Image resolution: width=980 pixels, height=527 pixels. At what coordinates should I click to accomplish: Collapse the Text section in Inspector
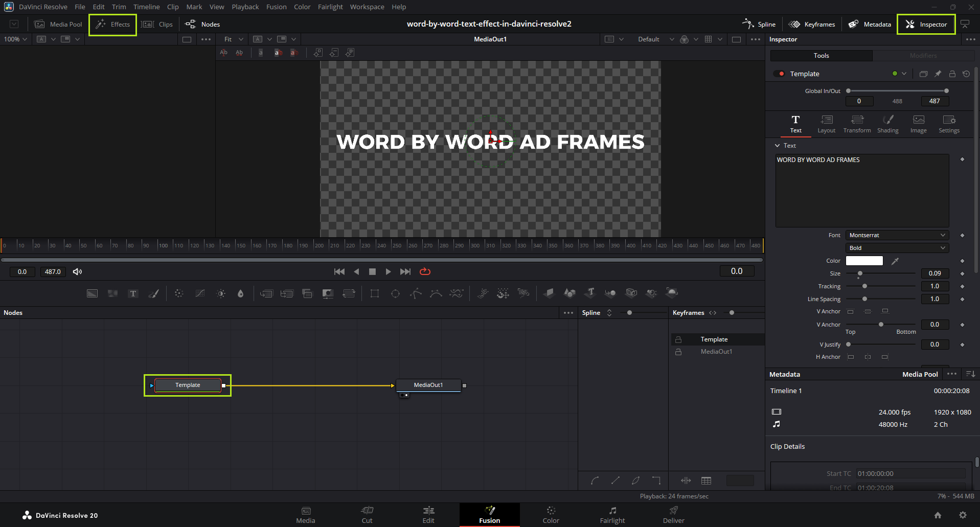coord(778,146)
